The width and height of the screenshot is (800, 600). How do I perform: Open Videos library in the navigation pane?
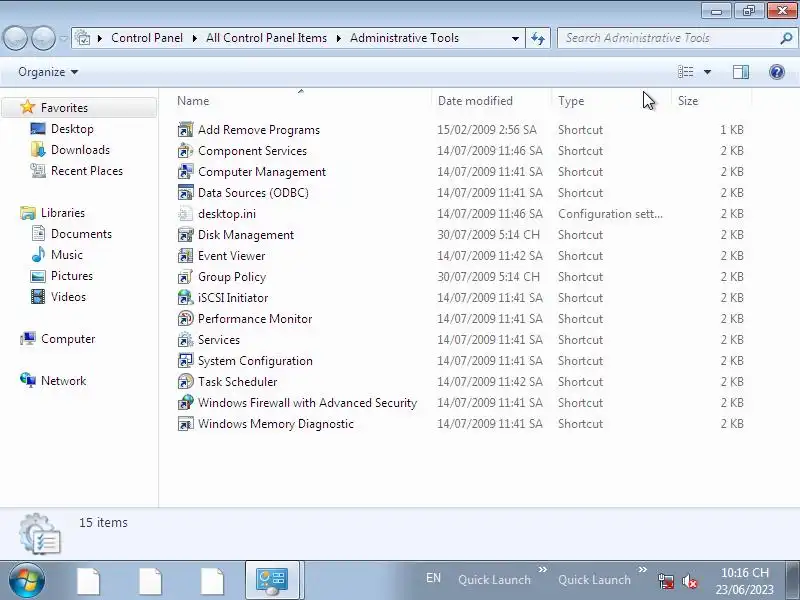tap(68, 296)
